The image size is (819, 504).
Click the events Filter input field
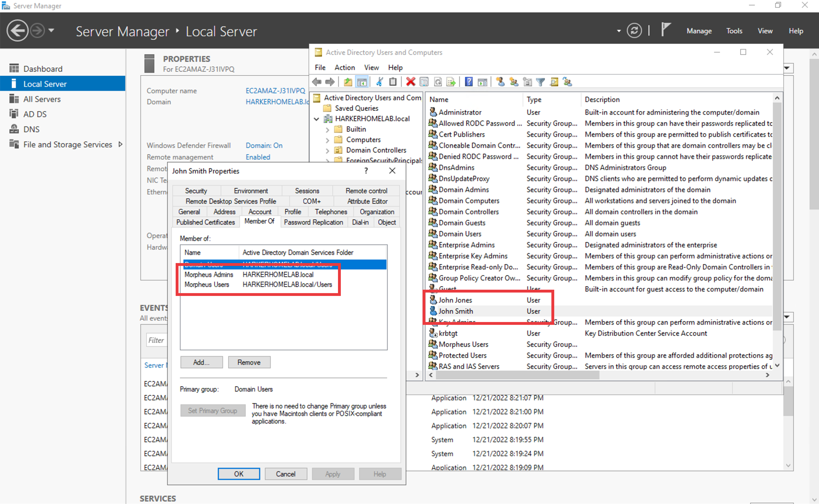156,340
